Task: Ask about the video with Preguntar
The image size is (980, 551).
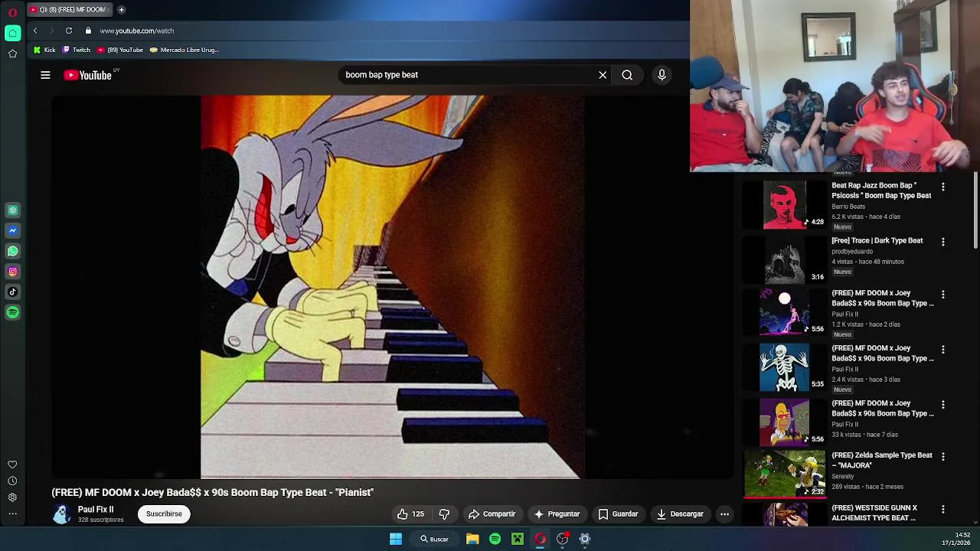Action: pyautogui.click(x=557, y=514)
